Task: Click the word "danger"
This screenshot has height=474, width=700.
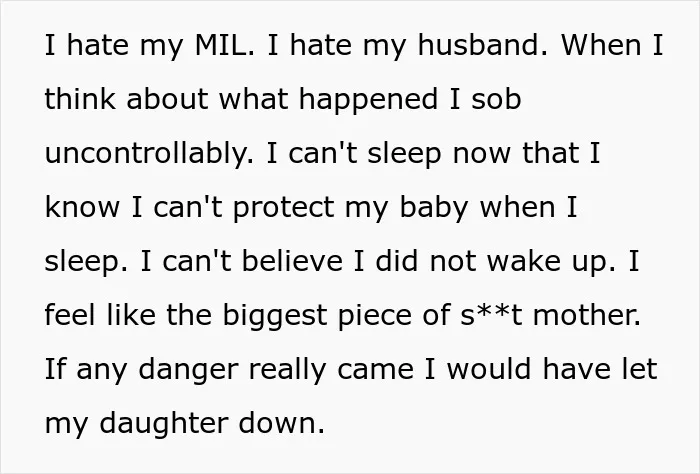Action: pos(188,371)
